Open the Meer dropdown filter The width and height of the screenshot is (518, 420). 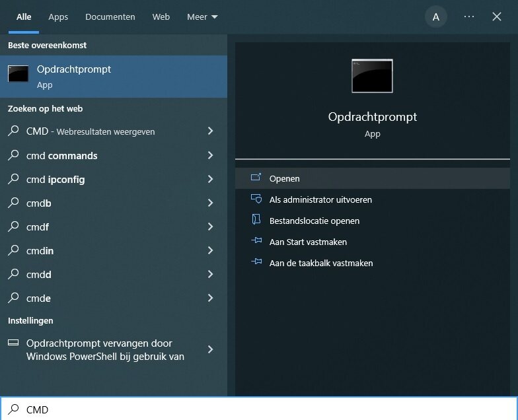[x=202, y=17]
